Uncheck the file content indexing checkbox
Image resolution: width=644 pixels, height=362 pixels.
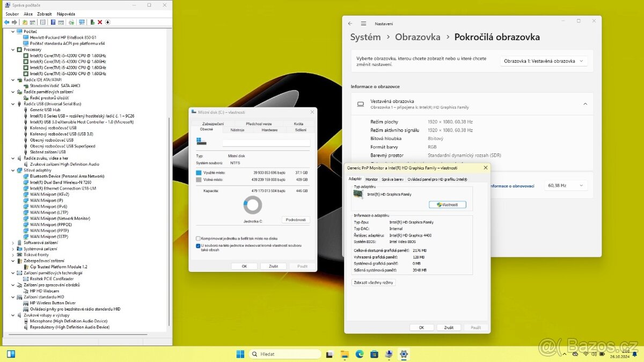click(198, 246)
